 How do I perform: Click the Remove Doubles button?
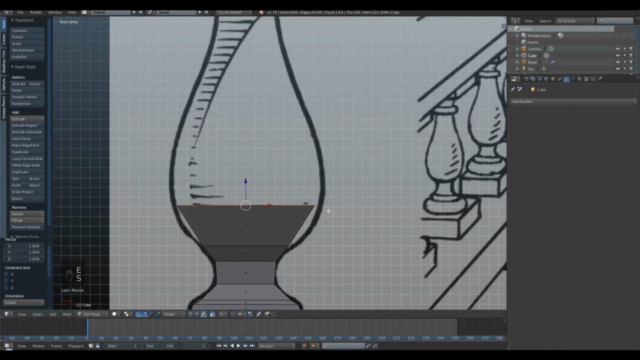27,227
